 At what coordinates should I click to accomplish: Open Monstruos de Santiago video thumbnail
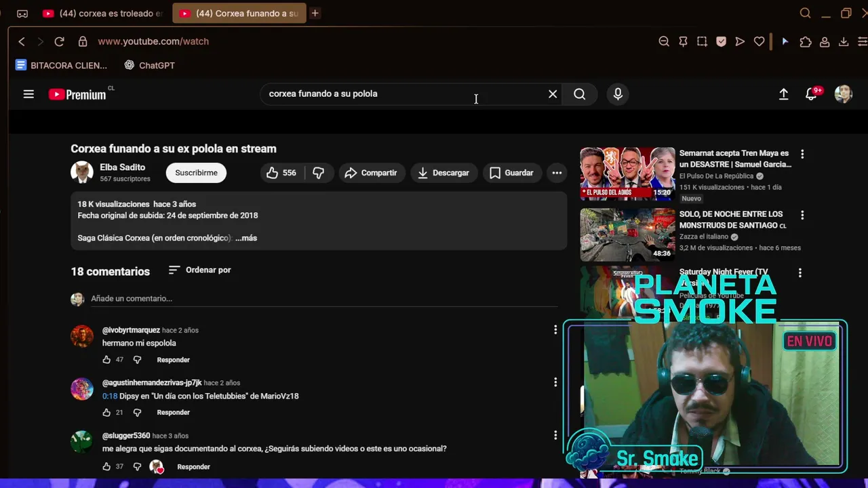[627, 235]
